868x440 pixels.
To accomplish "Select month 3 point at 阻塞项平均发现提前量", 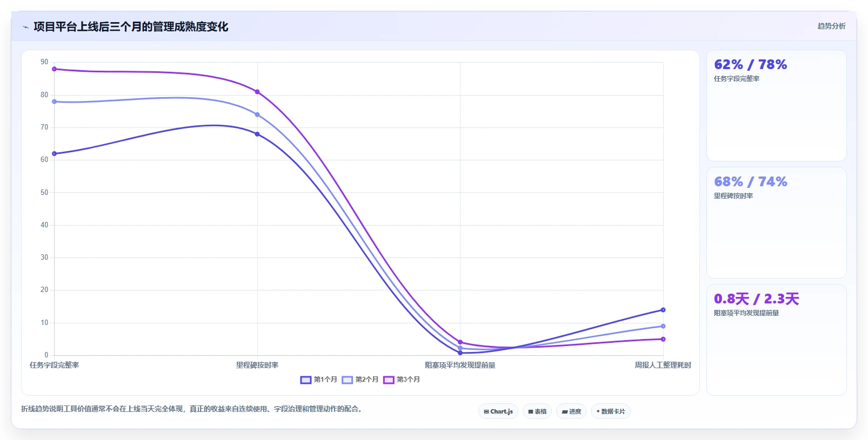I will 460,342.
